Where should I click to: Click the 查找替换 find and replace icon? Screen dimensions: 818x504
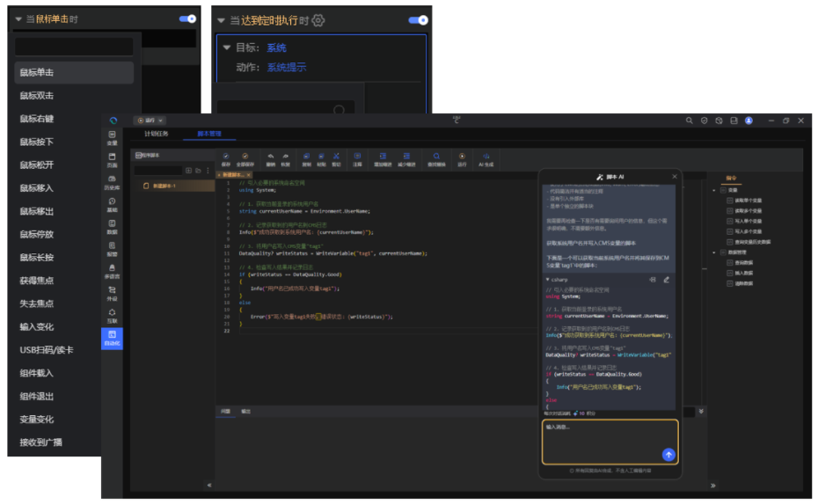436,156
